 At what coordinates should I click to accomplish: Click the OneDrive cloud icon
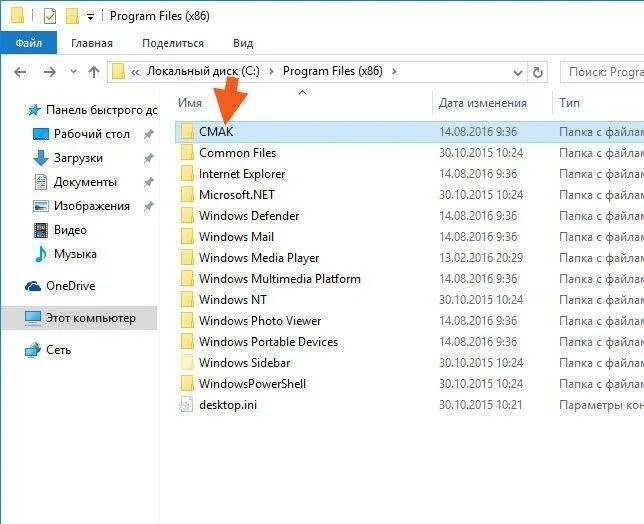[x=33, y=286]
